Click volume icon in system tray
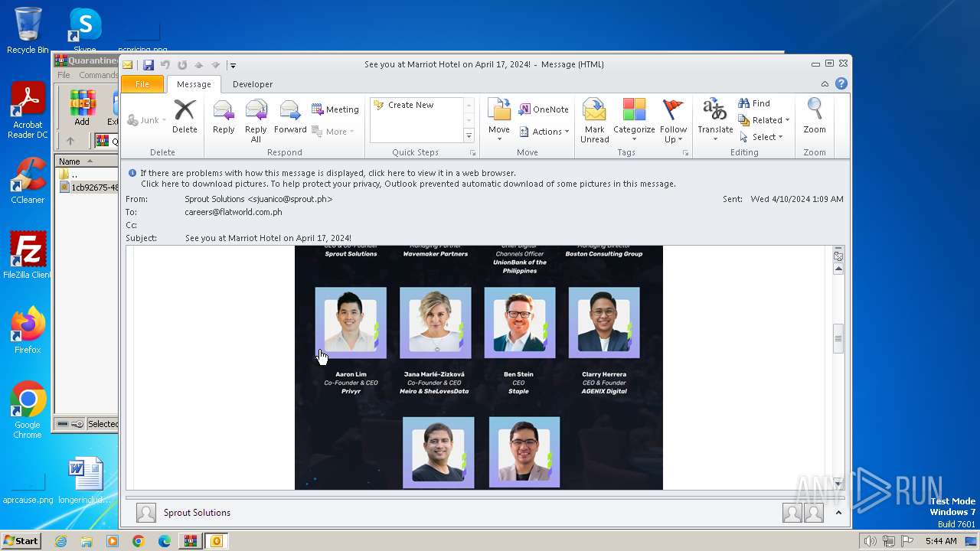 [x=869, y=541]
